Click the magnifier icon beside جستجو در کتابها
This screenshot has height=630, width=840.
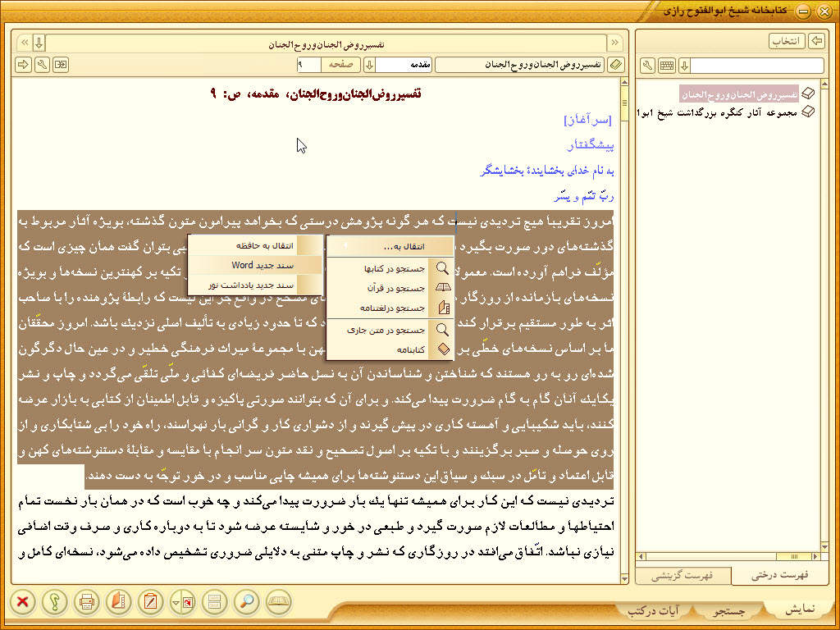tap(442, 268)
